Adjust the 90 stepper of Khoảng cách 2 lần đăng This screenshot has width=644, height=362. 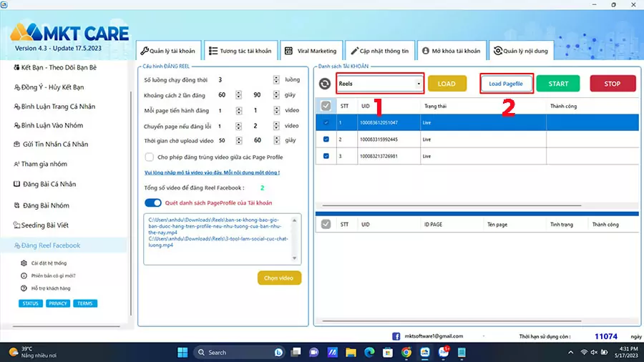[x=276, y=95]
